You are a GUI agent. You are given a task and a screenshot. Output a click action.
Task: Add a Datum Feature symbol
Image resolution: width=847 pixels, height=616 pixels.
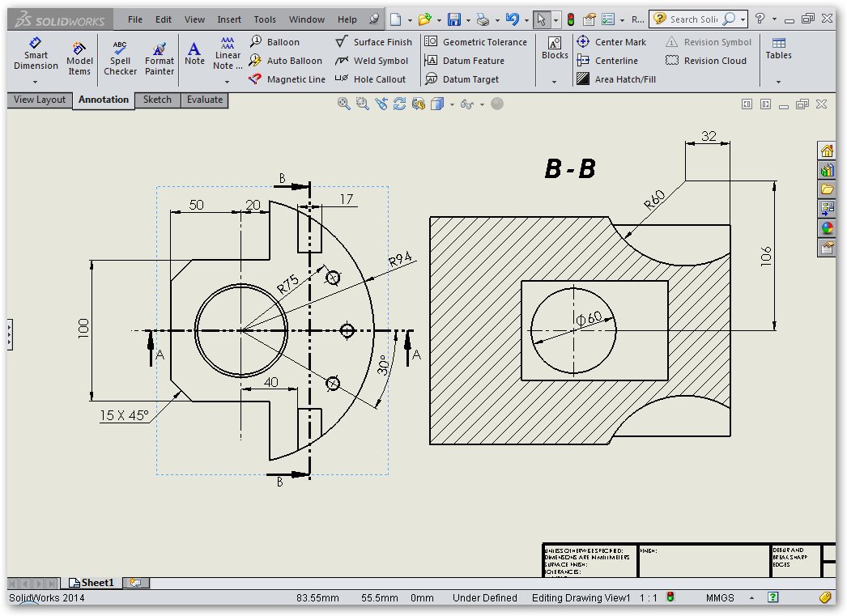point(465,61)
